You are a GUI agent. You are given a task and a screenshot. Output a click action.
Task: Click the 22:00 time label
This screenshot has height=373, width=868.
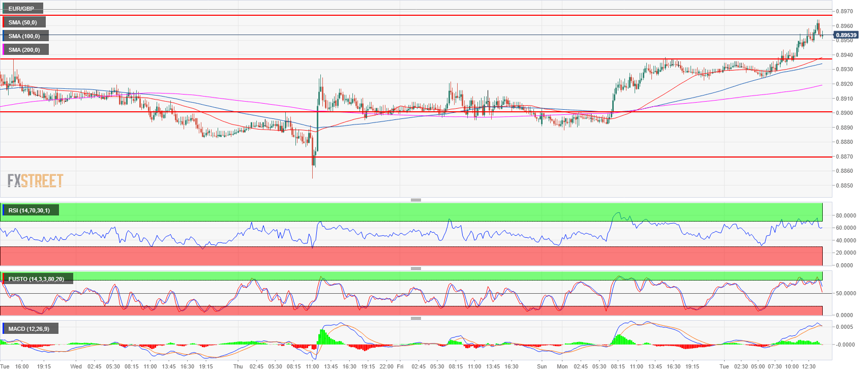click(x=386, y=366)
